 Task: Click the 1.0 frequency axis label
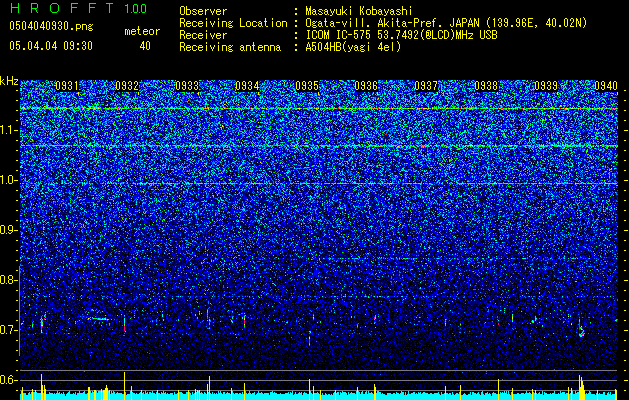point(9,180)
